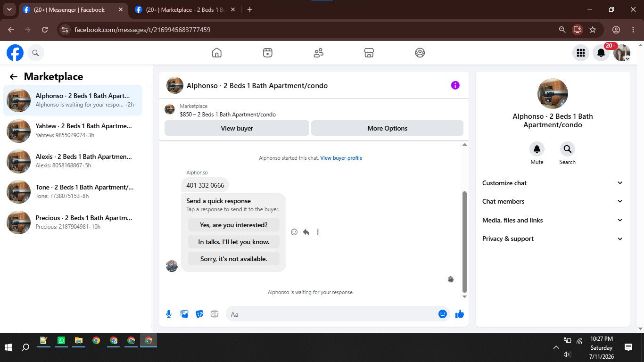
Task: Expand Chat members section
Action: pos(553,201)
